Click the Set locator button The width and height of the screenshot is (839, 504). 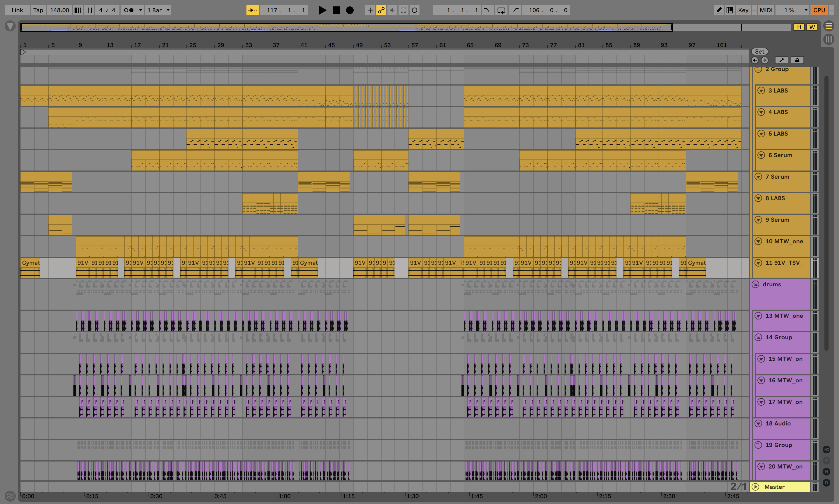[759, 52]
